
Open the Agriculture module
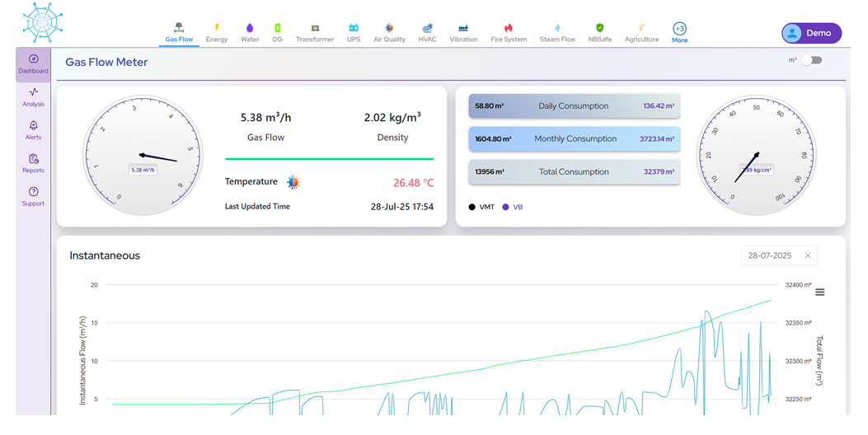pyautogui.click(x=641, y=33)
